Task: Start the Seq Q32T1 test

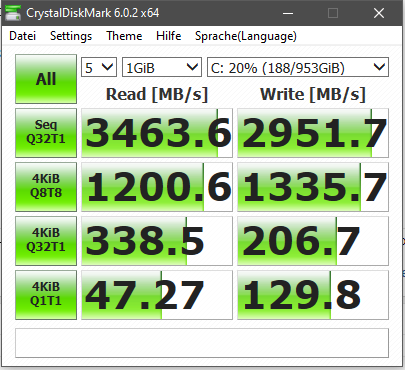Action: 46,133
